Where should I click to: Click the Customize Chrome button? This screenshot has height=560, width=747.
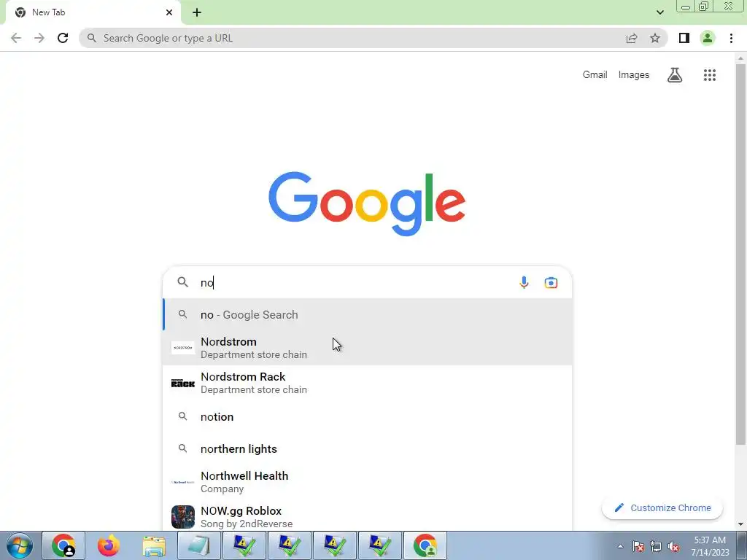pos(662,507)
